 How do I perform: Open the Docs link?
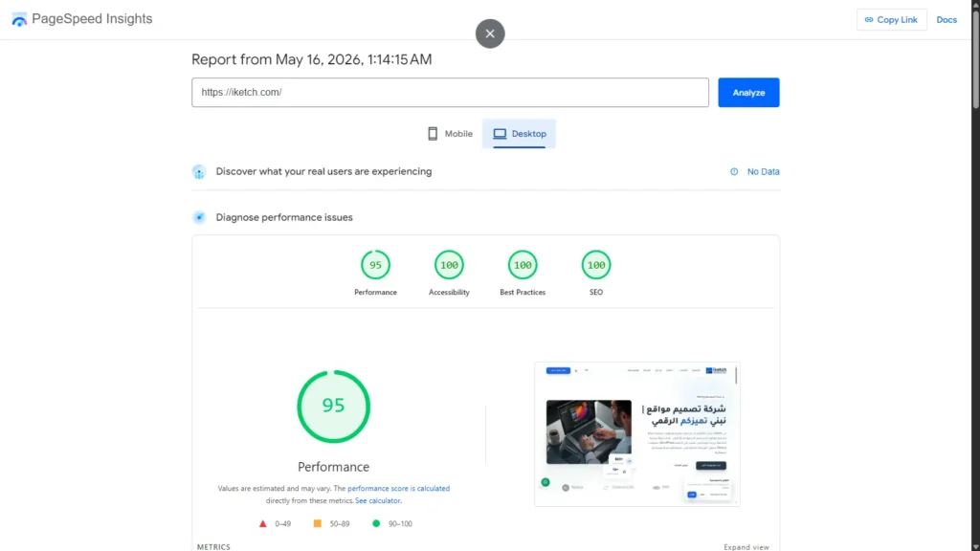coord(947,19)
